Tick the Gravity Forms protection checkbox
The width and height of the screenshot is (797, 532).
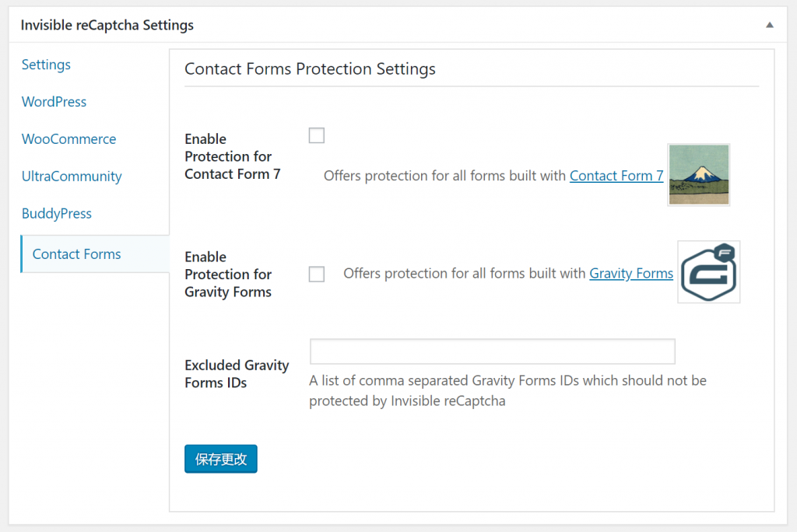[x=317, y=275]
